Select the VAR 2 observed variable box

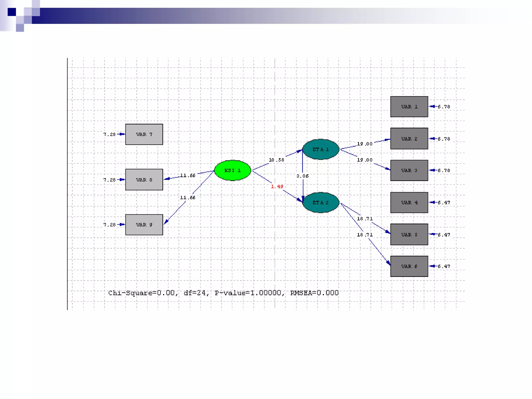tap(409, 139)
